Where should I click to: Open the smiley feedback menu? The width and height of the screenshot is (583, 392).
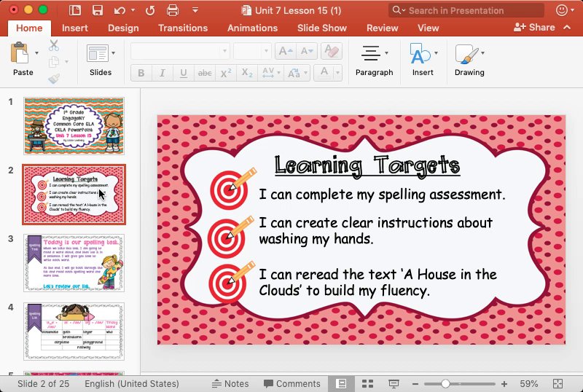click(564, 10)
